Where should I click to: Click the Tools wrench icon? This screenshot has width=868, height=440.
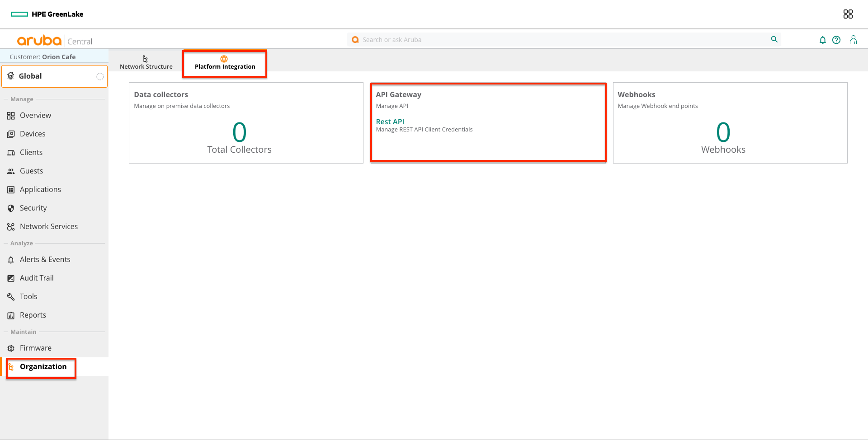click(x=11, y=297)
